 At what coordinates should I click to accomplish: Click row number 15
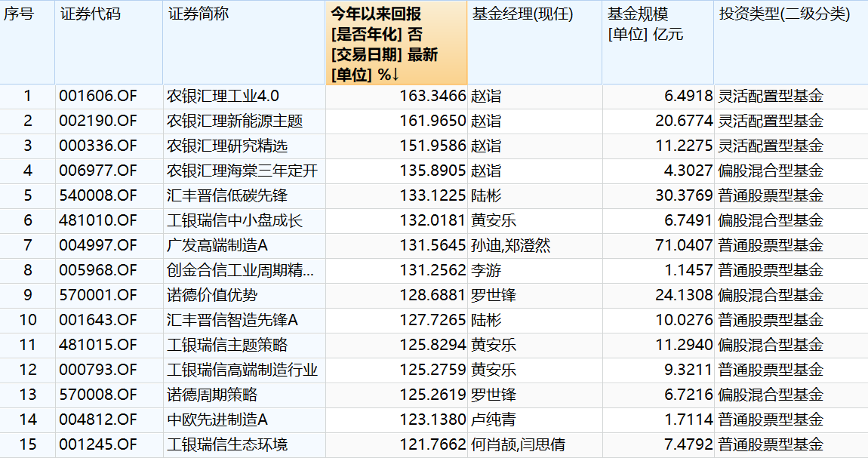pyautogui.click(x=28, y=444)
